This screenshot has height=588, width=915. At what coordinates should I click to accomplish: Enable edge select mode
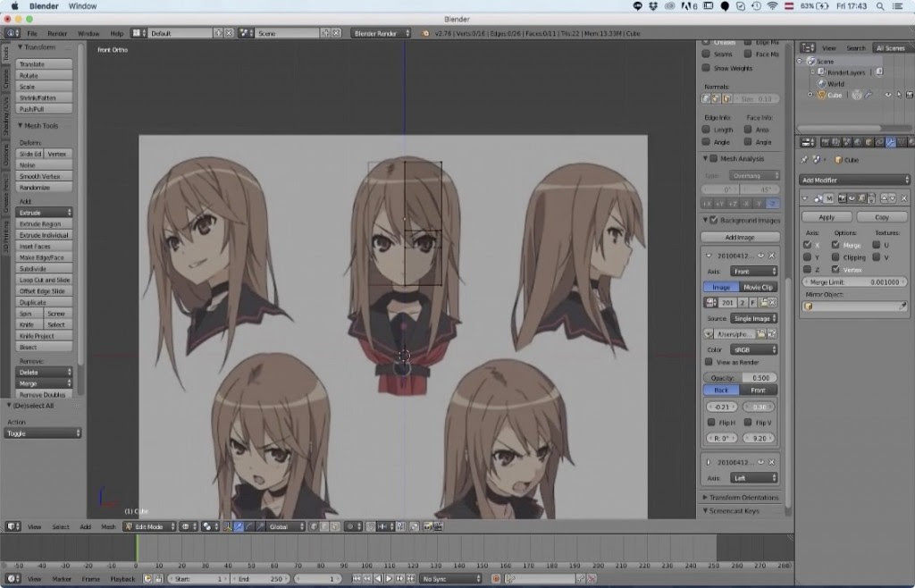324,526
